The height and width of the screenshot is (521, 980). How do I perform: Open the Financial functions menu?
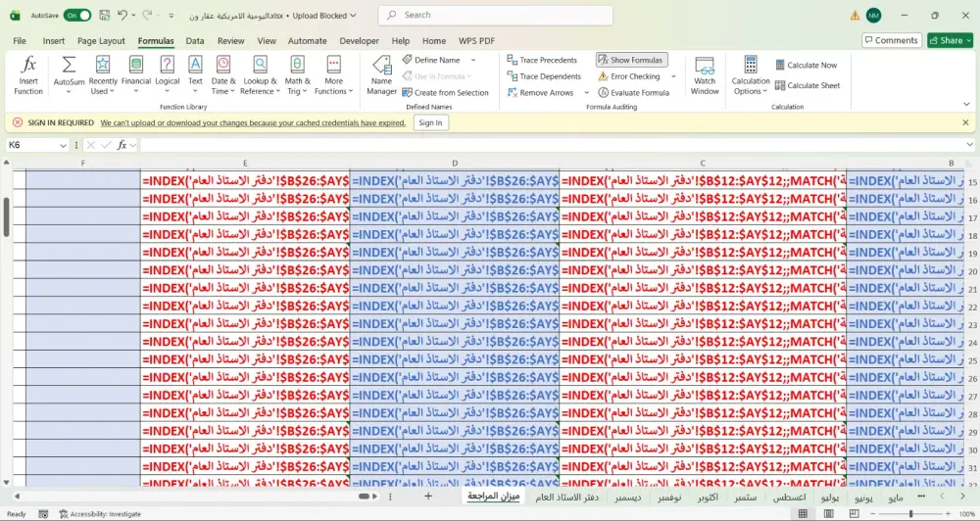(x=135, y=75)
